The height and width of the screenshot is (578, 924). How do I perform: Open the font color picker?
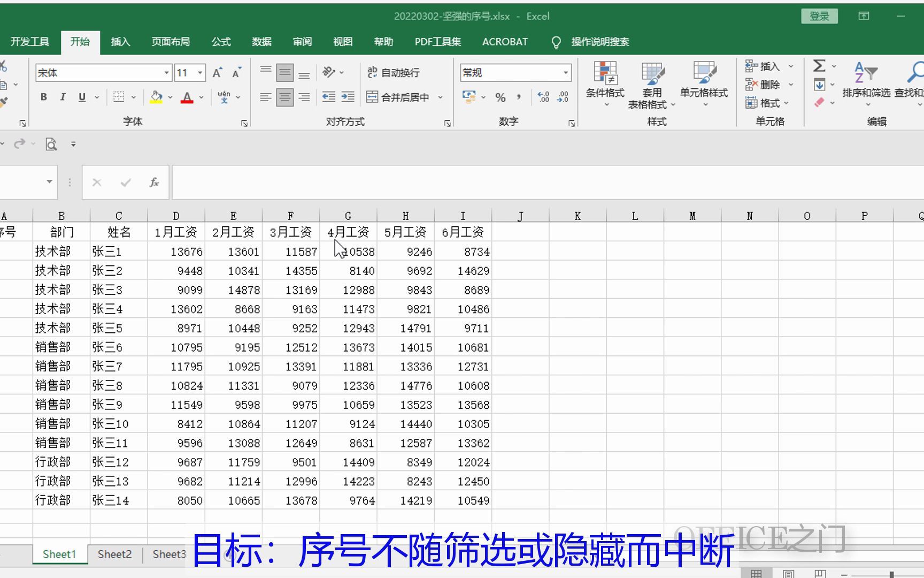(188, 97)
